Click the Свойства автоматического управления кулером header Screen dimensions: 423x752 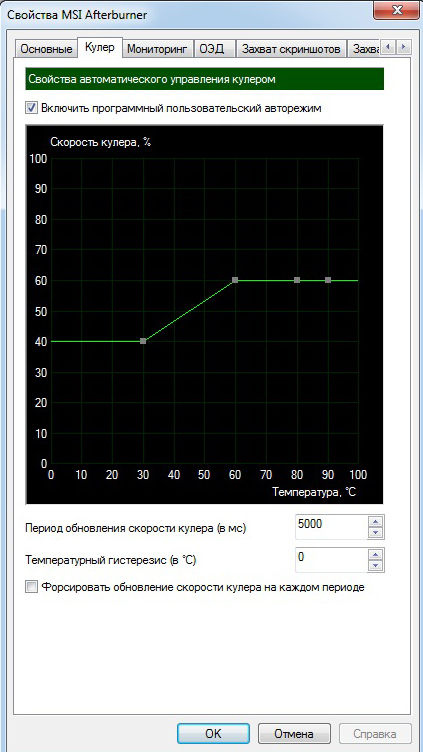(x=205, y=79)
